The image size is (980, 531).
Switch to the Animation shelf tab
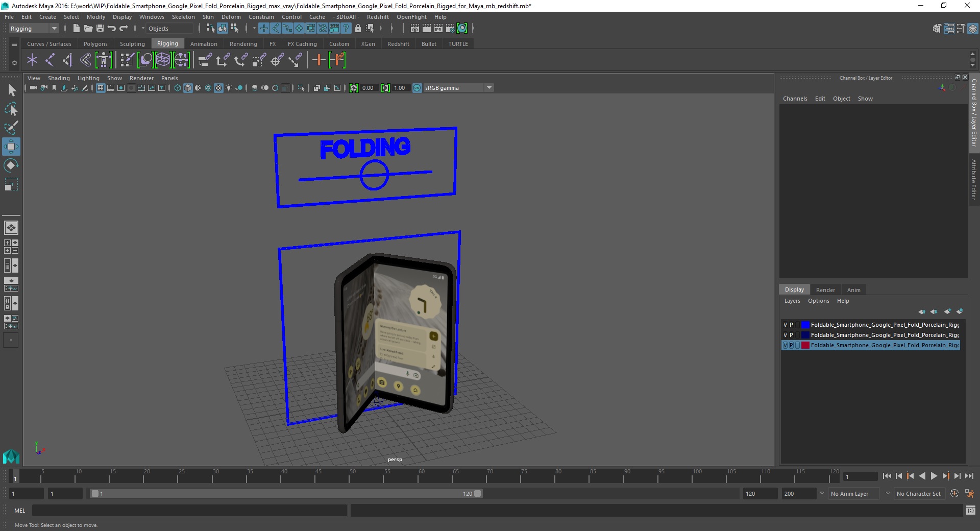pos(204,44)
